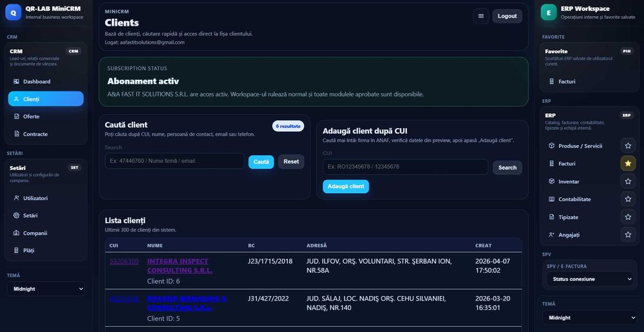Toggle the favorite star for Inventar
This screenshot has width=644, height=332.
[628, 181]
